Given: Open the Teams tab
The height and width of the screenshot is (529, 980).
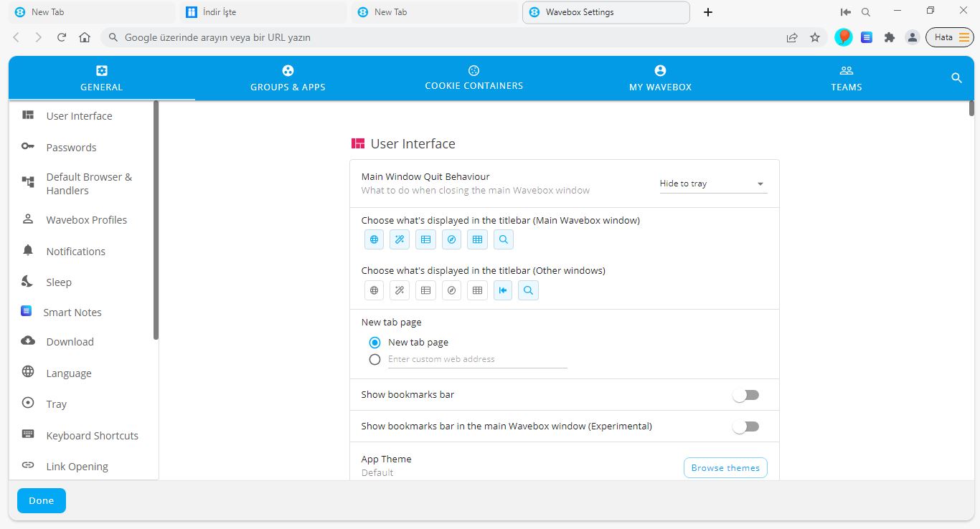Looking at the screenshot, I should 847,78.
